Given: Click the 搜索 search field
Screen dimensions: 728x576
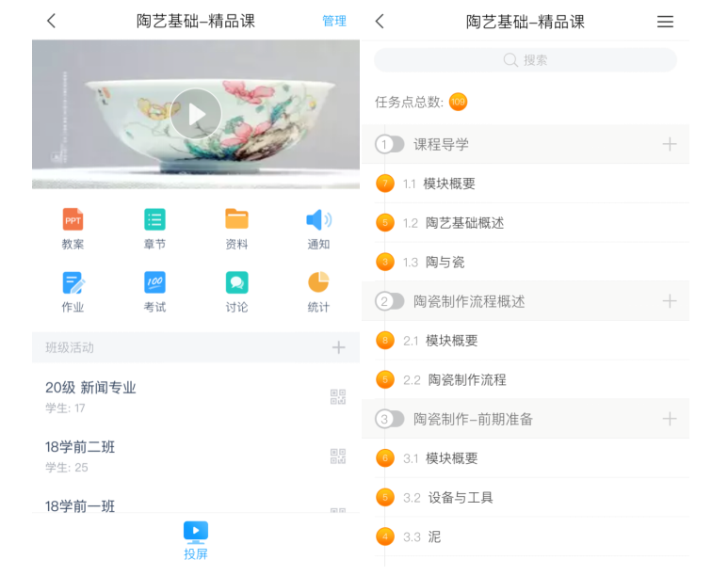Looking at the screenshot, I should click(x=526, y=60).
